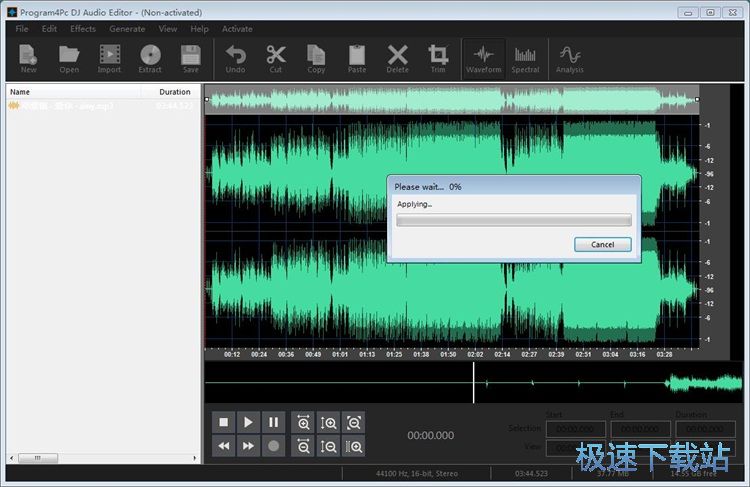
Task: Open the View menu
Action: (167, 29)
